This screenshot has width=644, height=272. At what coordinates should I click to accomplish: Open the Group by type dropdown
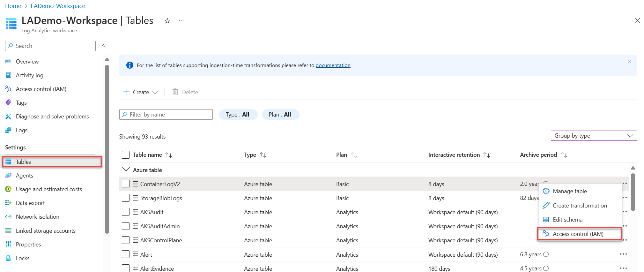click(594, 136)
